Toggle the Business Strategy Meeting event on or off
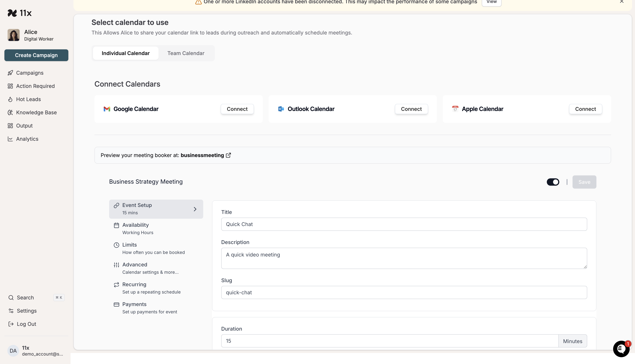The width and height of the screenshot is (635, 364). point(553,182)
